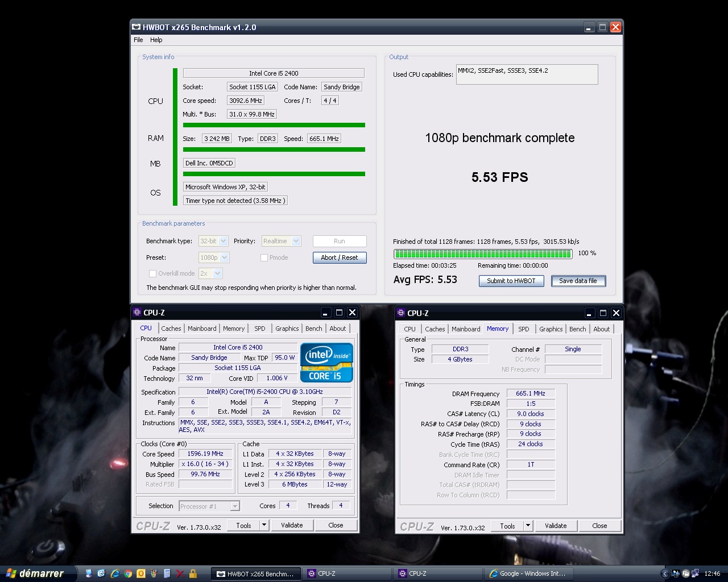Open Bench tab in left CPU-Z window
Viewport: 728px width, 582px height.
coord(313,329)
